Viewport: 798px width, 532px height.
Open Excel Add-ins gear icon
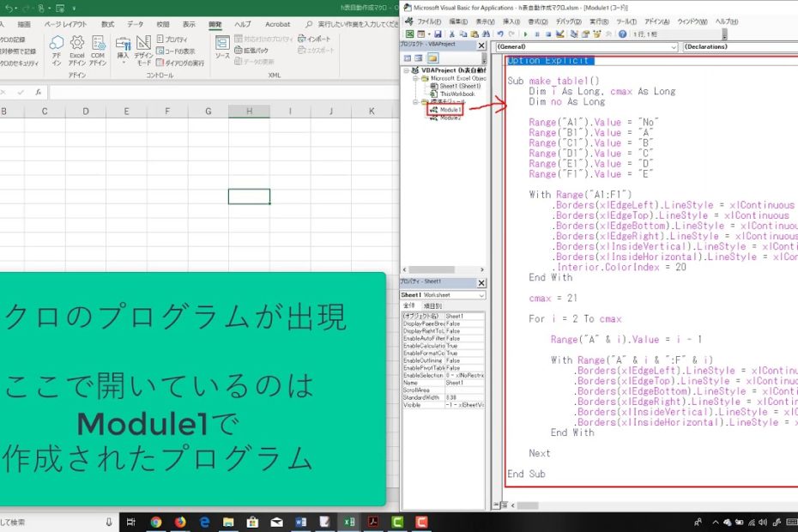[77, 45]
